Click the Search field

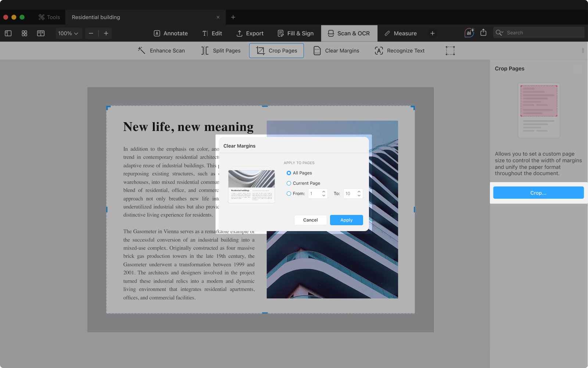pos(542,33)
